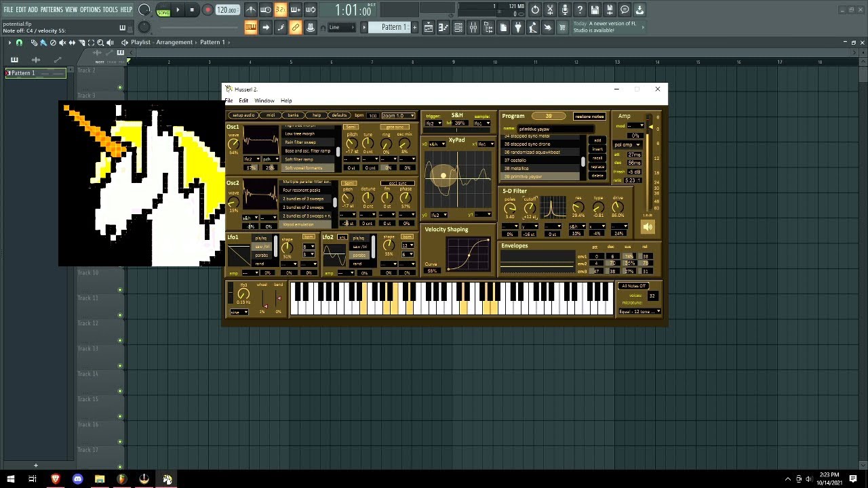Stop playback in the FL Studio transport

pos(193,10)
